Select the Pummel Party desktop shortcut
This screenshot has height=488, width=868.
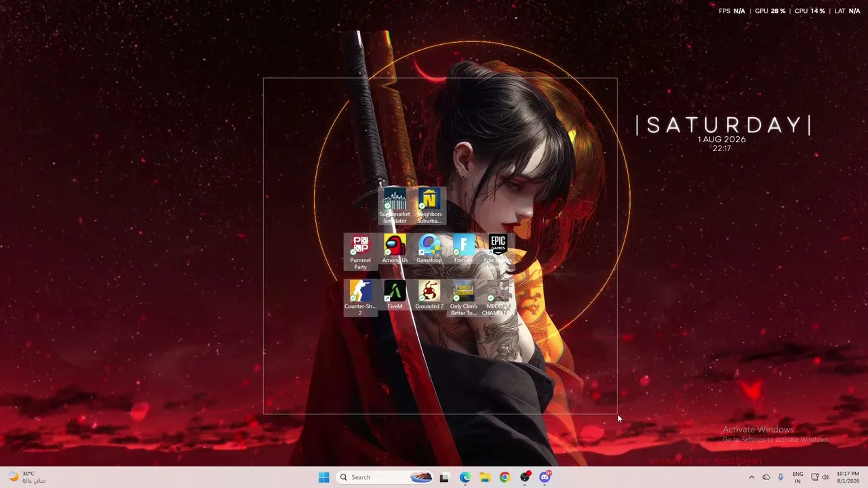click(x=360, y=252)
